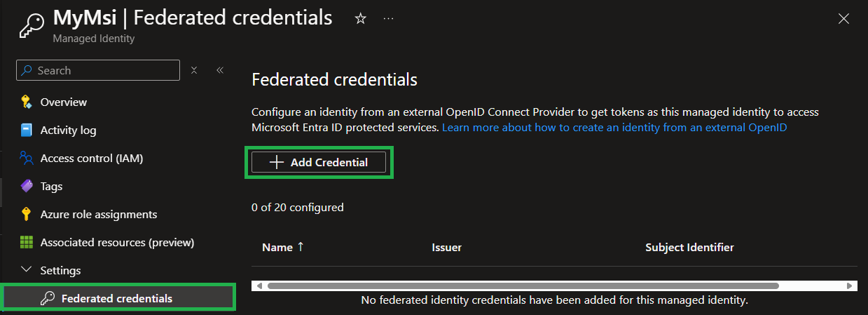Open Azure role assignments
Image resolution: width=868 pixels, height=315 pixels.
click(x=99, y=214)
